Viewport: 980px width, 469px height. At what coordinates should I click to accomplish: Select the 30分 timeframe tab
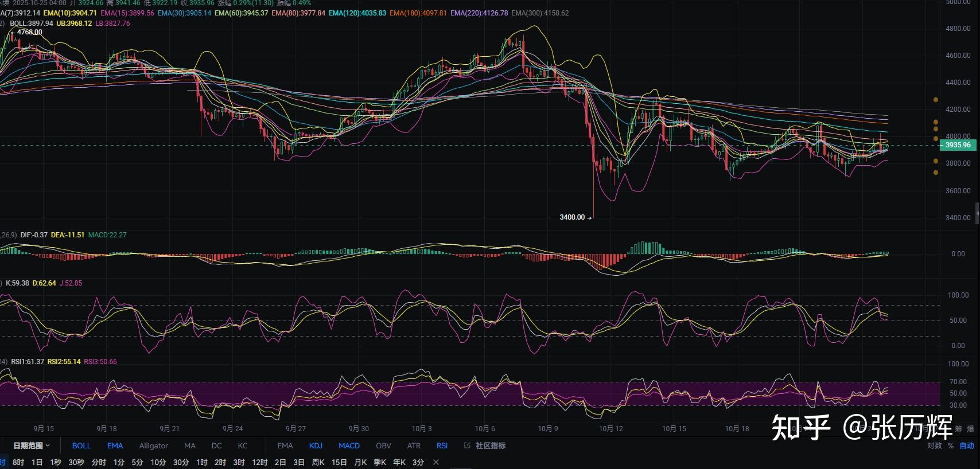[181, 462]
